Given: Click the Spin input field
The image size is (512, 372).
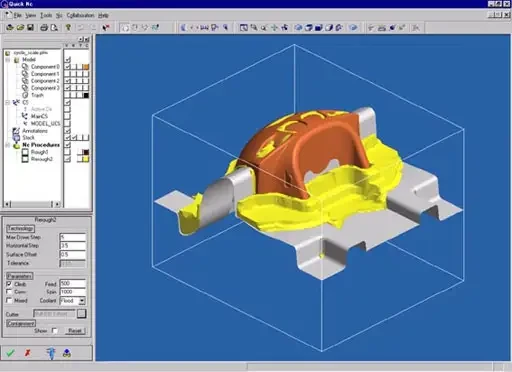Looking at the screenshot, I should [73, 292].
